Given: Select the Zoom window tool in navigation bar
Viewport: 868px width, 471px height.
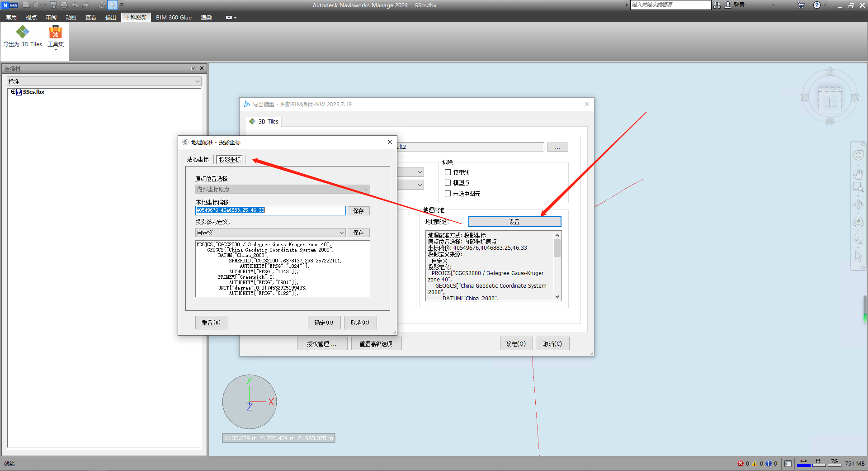Looking at the screenshot, I should pos(858,187).
